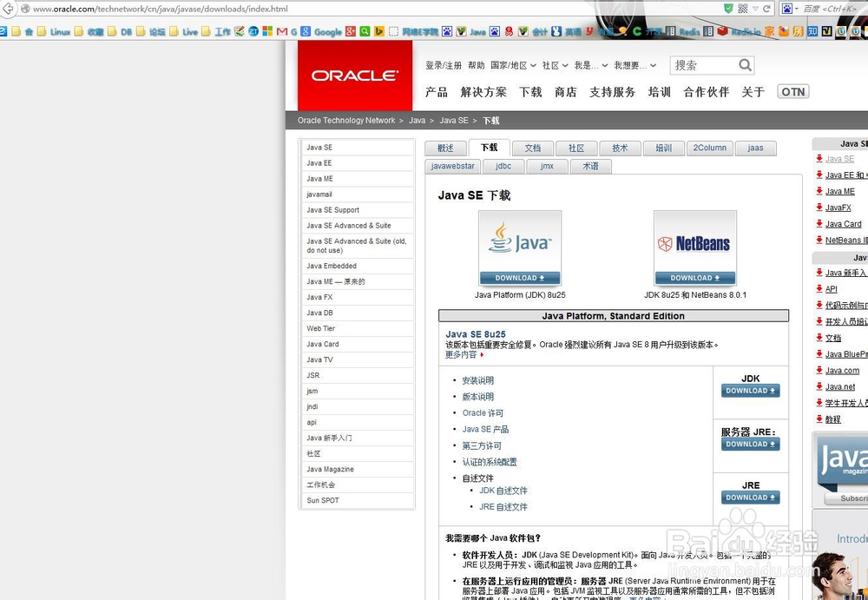Click the Oracle logo
The width and height of the screenshot is (868, 600).
coord(355,76)
